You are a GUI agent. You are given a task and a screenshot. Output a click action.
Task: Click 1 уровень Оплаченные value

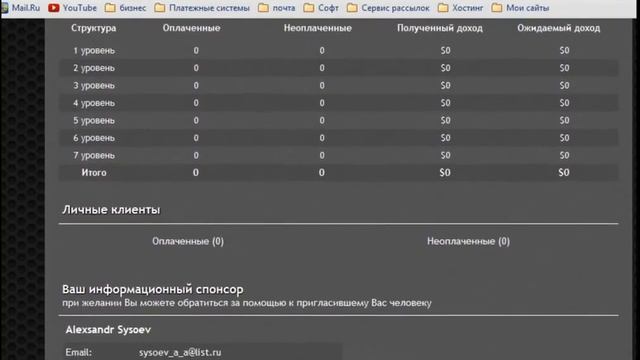[196, 51]
